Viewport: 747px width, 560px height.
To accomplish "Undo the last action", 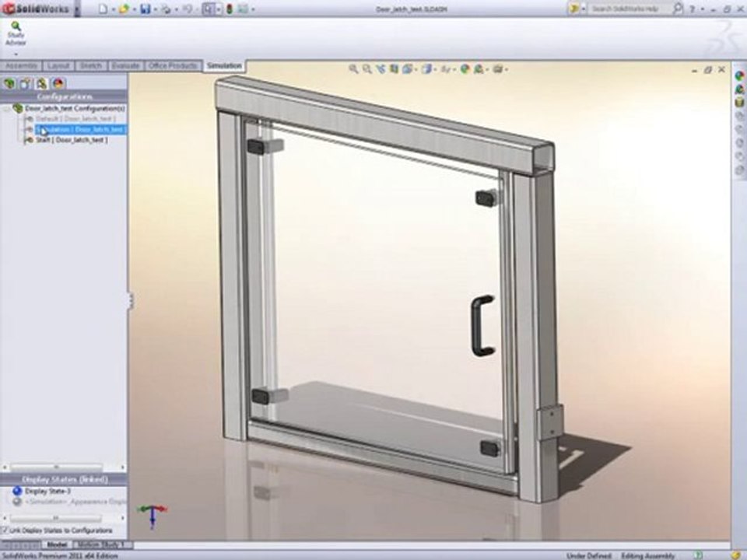I will [x=187, y=9].
